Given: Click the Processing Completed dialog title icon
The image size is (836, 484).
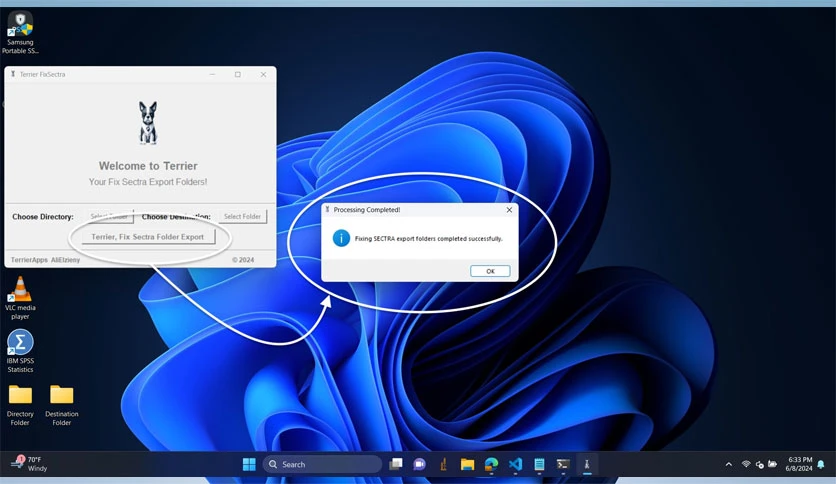Looking at the screenshot, I should tap(327, 209).
